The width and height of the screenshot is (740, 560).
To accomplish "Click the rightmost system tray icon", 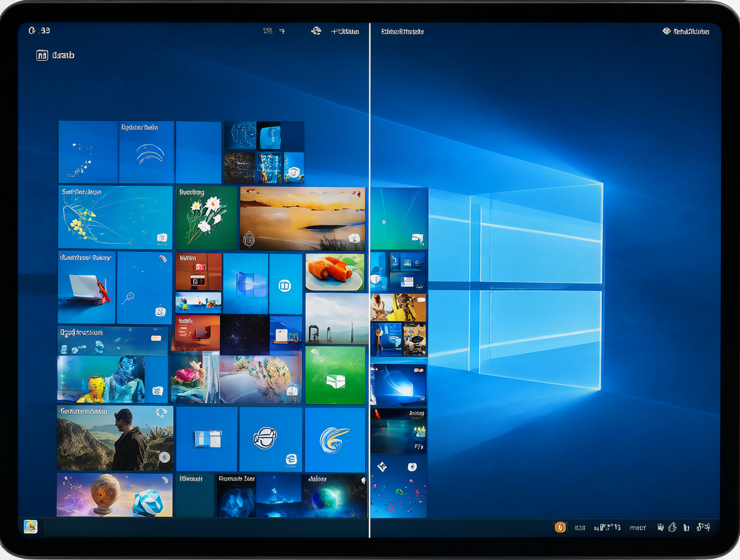I will pyautogui.click(x=704, y=527).
